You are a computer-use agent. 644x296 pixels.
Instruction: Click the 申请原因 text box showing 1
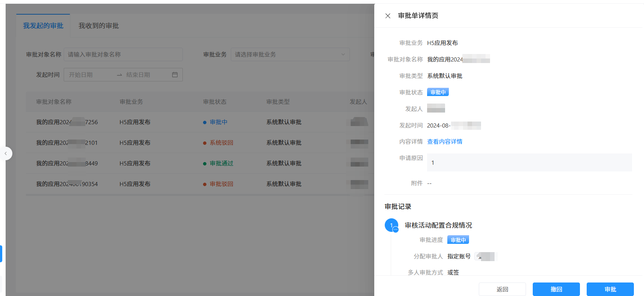click(x=529, y=162)
